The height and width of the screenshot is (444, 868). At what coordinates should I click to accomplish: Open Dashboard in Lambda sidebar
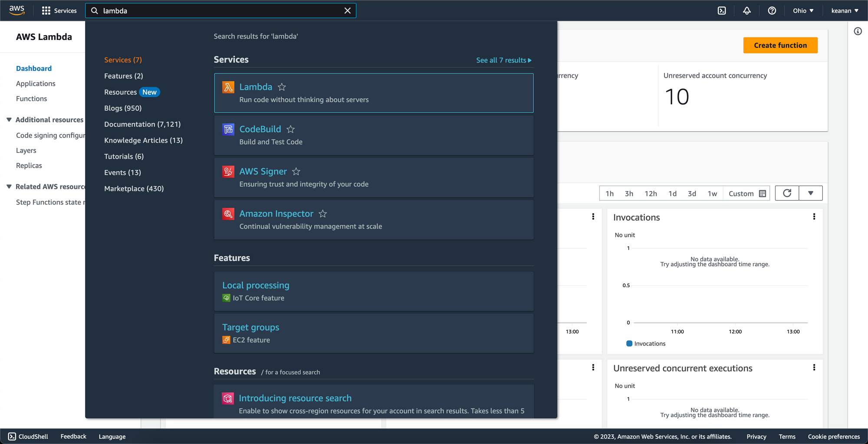[x=34, y=69]
